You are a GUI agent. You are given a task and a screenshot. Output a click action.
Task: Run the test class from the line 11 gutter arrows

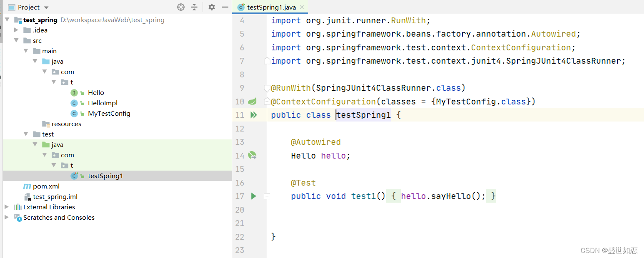point(253,115)
